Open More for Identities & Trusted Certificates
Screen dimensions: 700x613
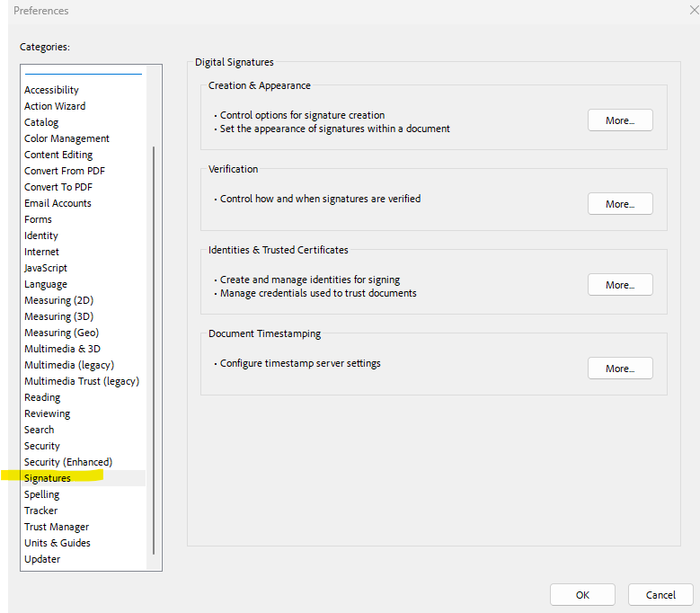[x=620, y=285]
